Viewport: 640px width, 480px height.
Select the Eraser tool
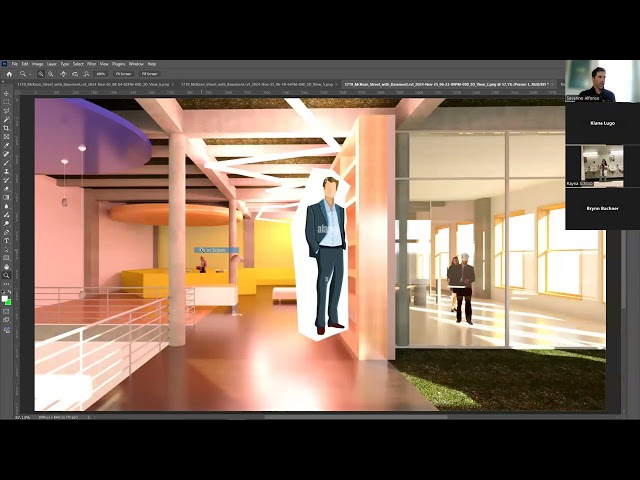coord(7,189)
